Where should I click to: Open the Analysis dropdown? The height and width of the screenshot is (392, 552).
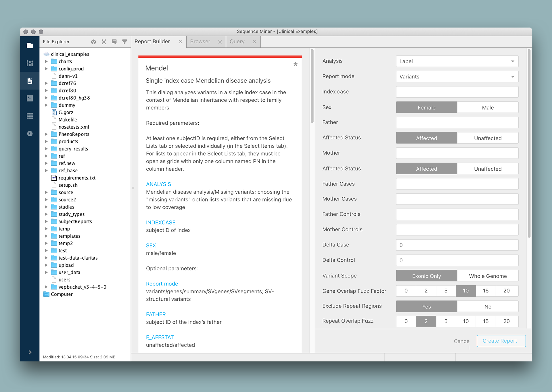click(x=457, y=61)
